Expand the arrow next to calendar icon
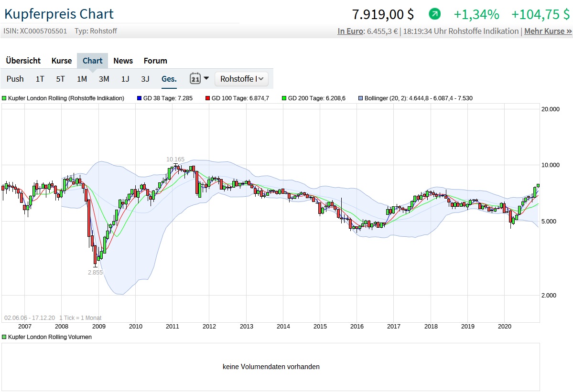The height and width of the screenshot is (392, 573). (206, 78)
